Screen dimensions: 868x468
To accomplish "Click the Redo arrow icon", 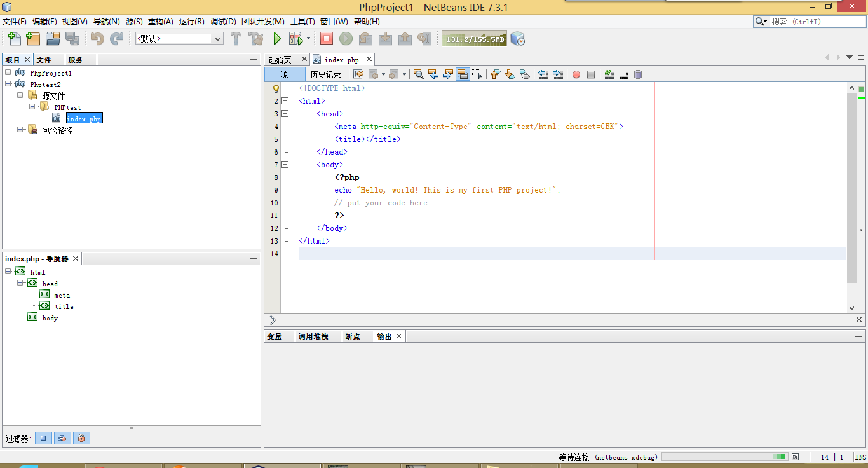I will click(x=117, y=39).
